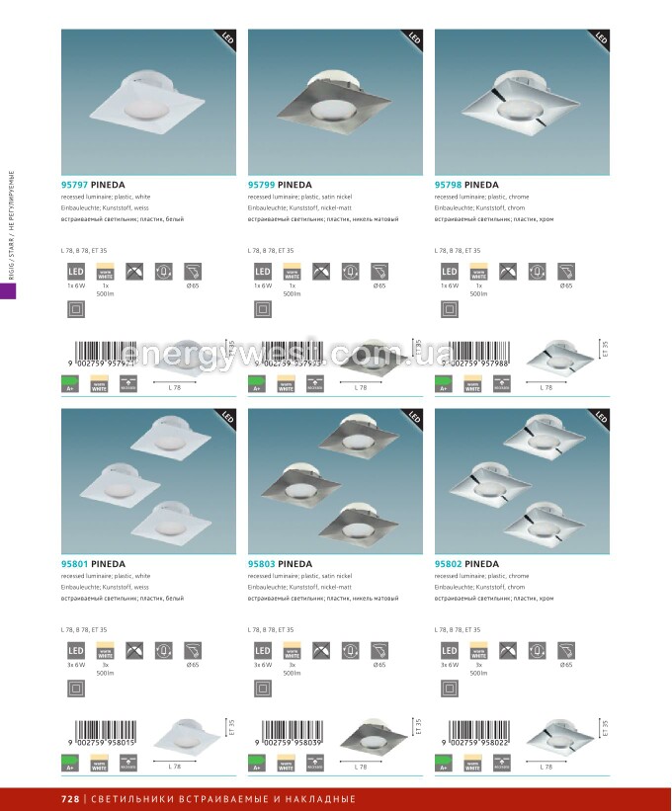This screenshot has height=811, width=672.
Task: Click the barcode 9002759957988
Action: pos(478,355)
